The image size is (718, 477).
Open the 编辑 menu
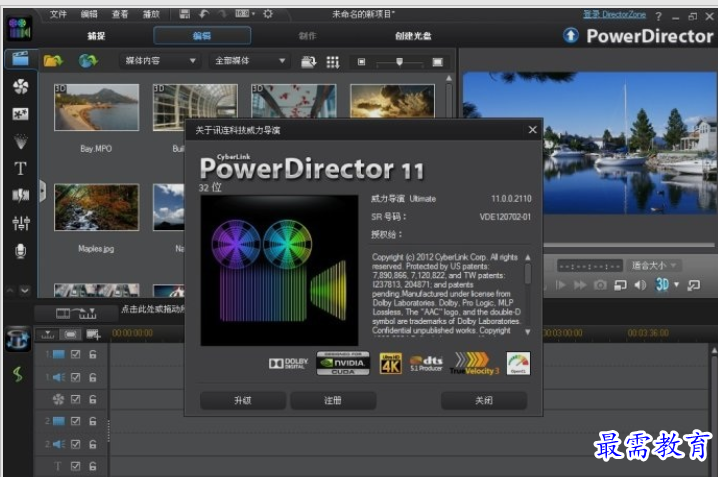(x=89, y=14)
